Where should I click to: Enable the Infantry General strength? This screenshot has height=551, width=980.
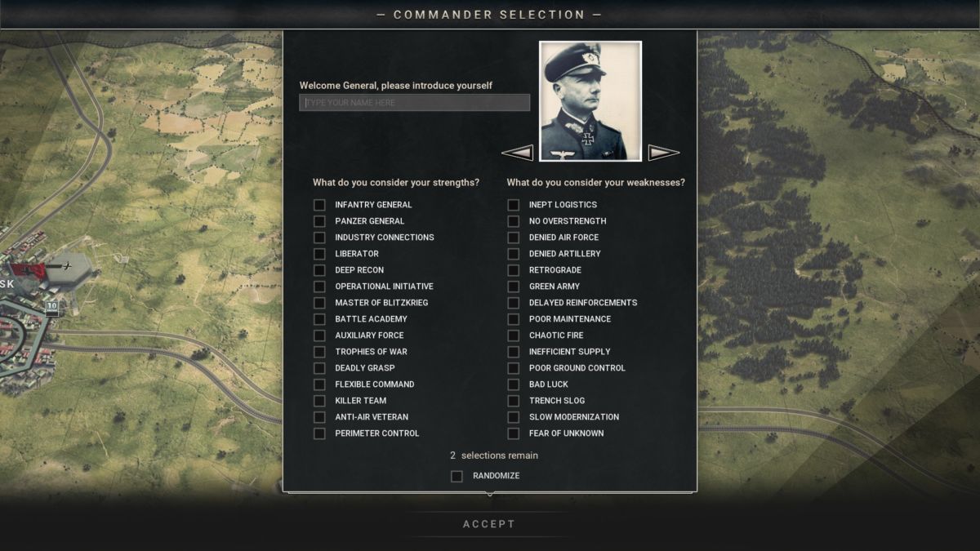[x=319, y=205]
